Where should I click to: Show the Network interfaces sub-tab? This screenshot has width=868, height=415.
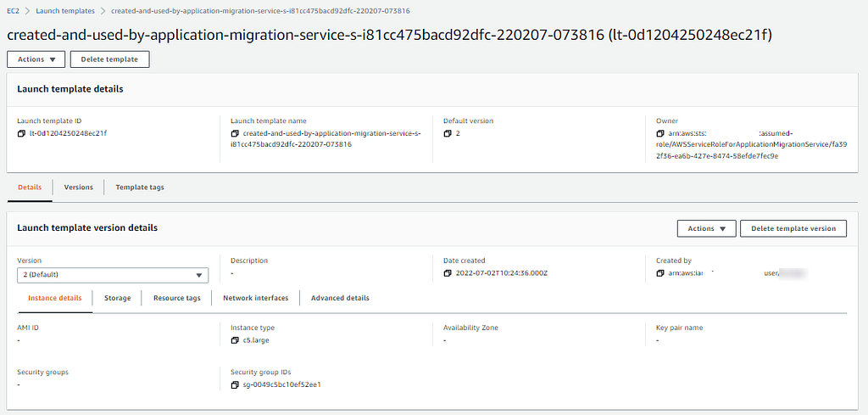coord(256,298)
